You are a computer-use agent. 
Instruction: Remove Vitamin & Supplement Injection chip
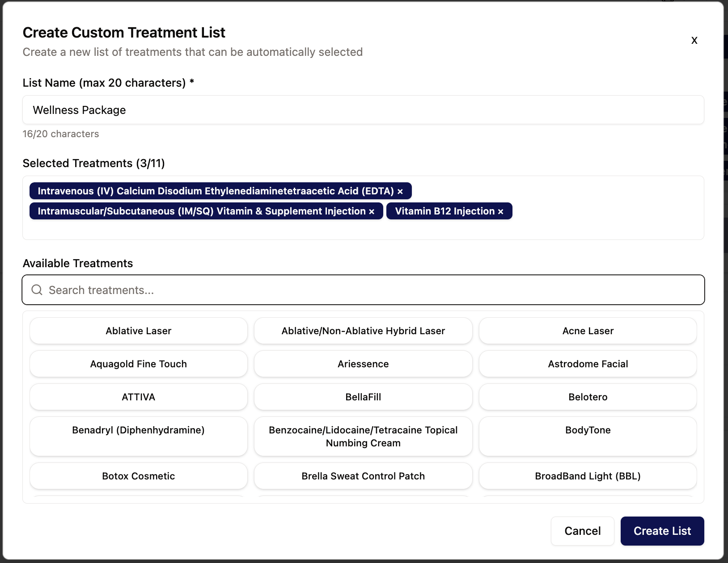(372, 212)
